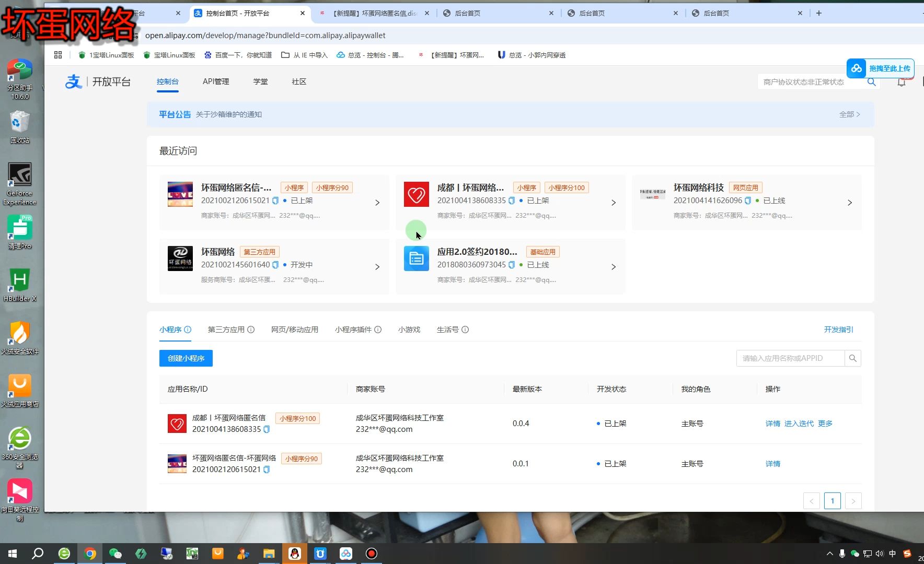Open WeChat from the taskbar
Viewport: 924px width, 564px height.
[x=115, y=554]
